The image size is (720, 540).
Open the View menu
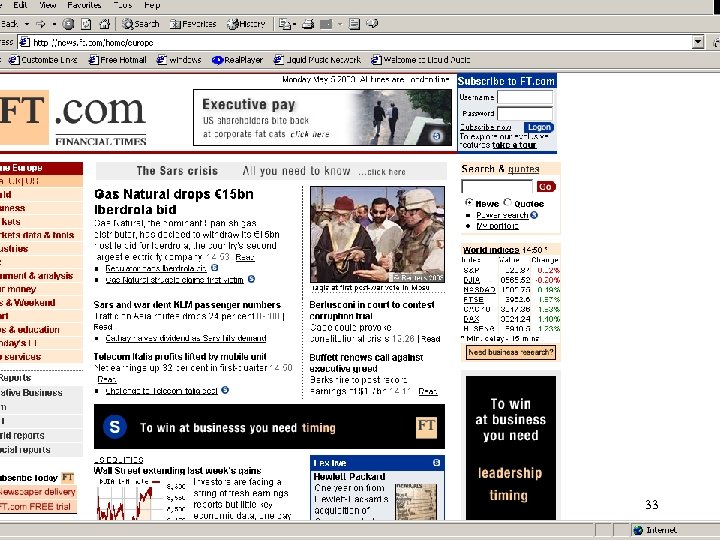[48, 5]
